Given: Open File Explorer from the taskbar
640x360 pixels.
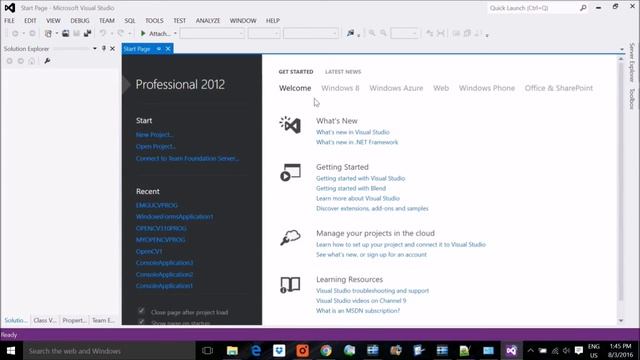Looking at the screenshot, I should point(232,351).
